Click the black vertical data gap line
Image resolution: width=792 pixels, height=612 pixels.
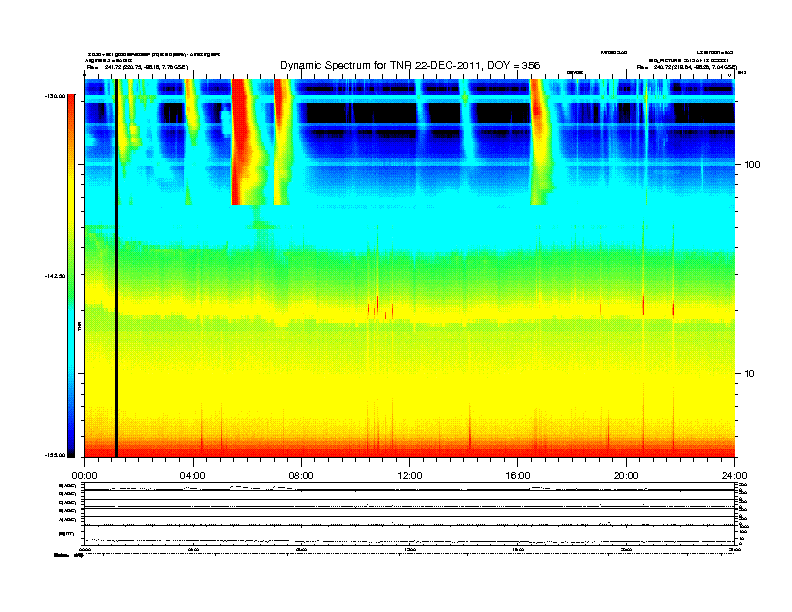click(x=116, y=268)
